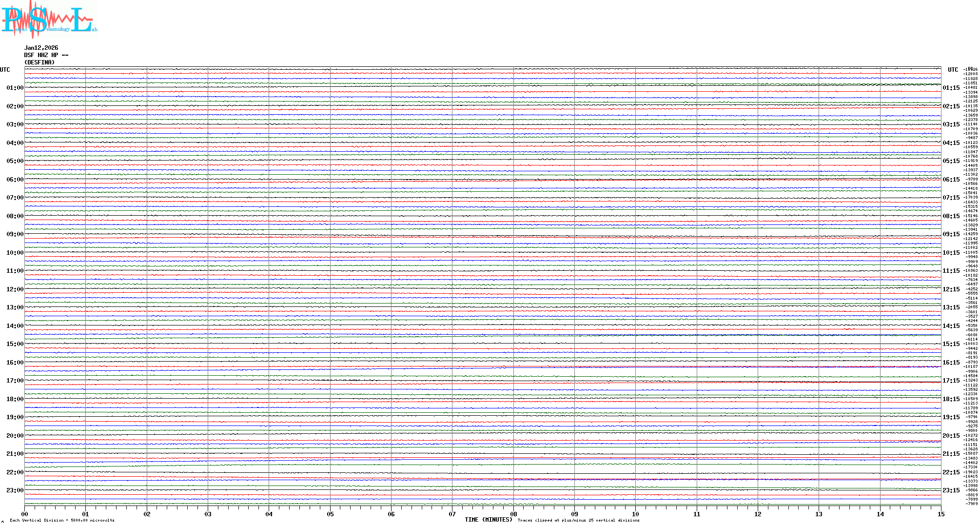Click the 21:15 time label on right

point(951,454)
